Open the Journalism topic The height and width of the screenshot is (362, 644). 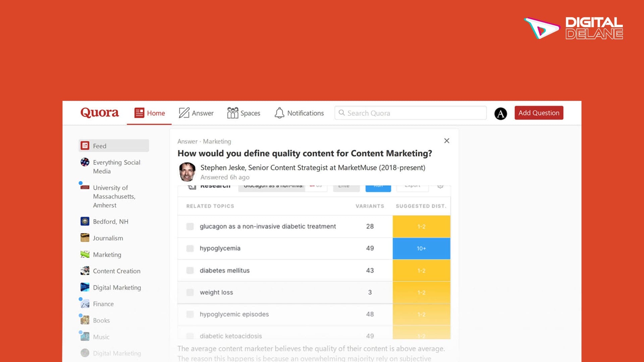point(108,238)
